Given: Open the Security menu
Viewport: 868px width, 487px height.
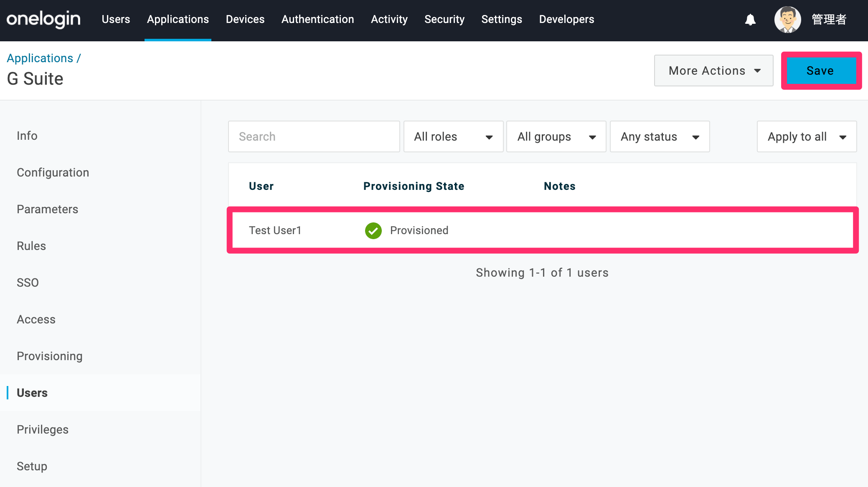Looking at the screenshot, I should (444, 20).
